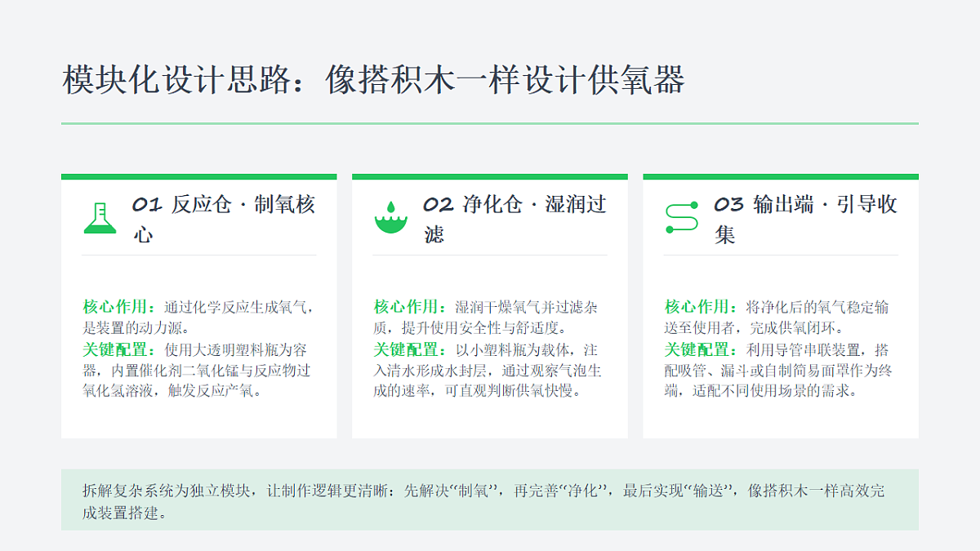Image resolution: width=980 pixels, height=551 pixels.
Task: Click 核心作用 label in the 反应仓 card
Action: coord(118,307)
